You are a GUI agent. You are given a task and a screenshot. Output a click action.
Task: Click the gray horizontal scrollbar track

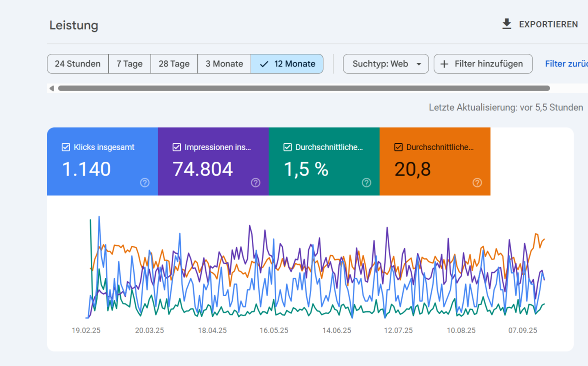point(304,88)
